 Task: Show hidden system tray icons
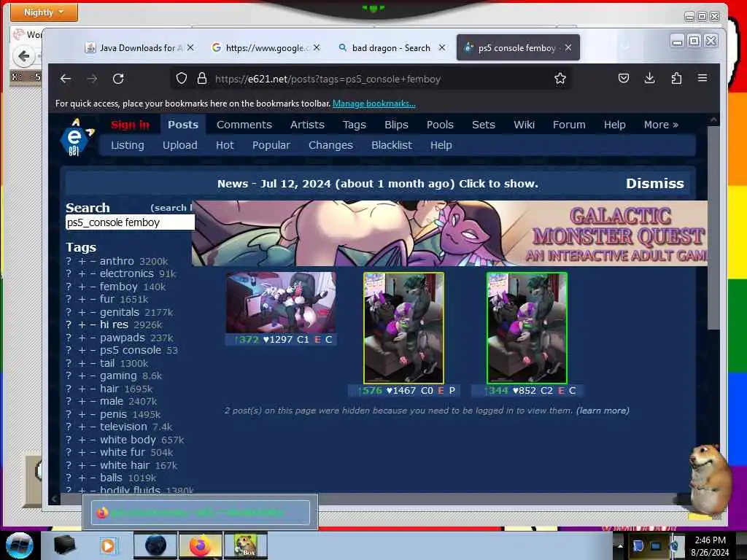coord(620,545)
